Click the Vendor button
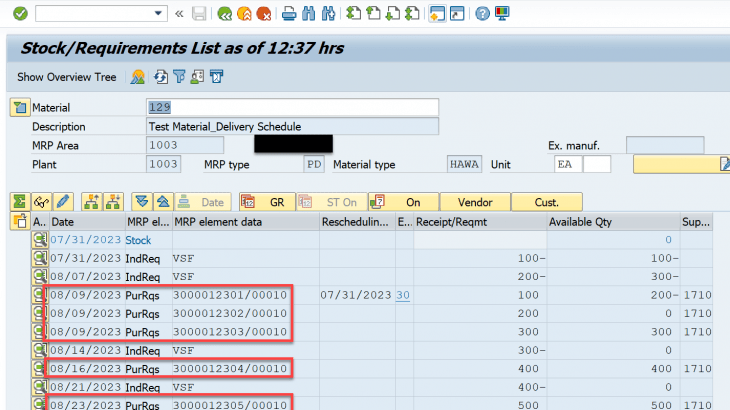 tap(474, 201)
